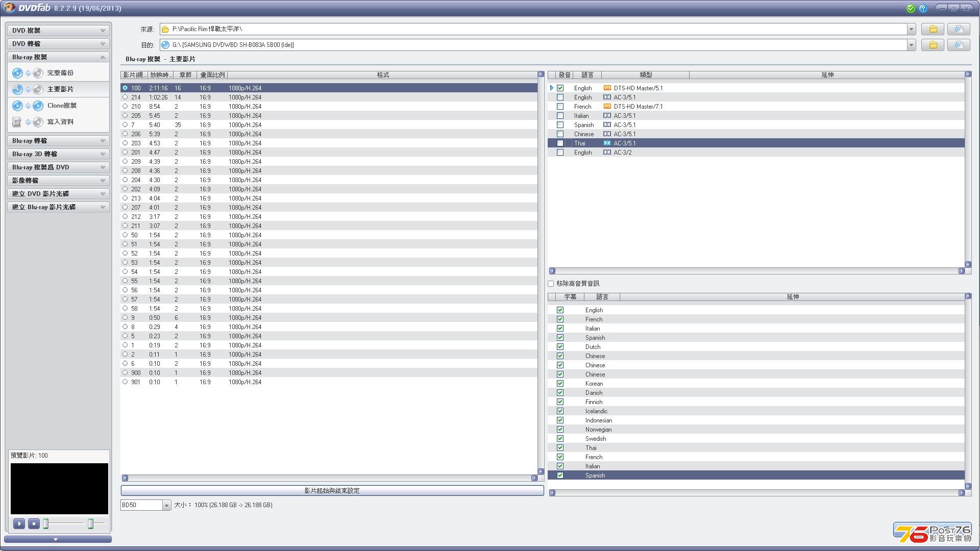This screenshot has height=551, width=980.
Task: Select 完整備份 full backup mode
Action: tap(58, 73)
